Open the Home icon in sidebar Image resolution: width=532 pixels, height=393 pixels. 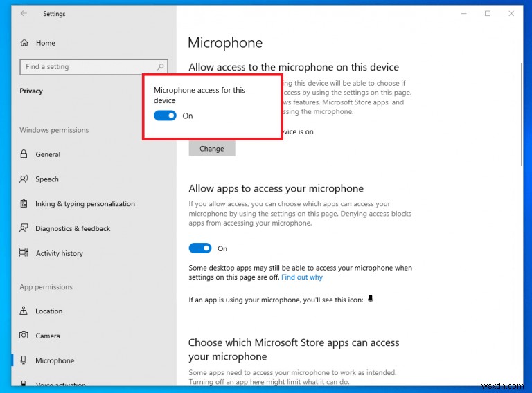click(x=24, y=43)
